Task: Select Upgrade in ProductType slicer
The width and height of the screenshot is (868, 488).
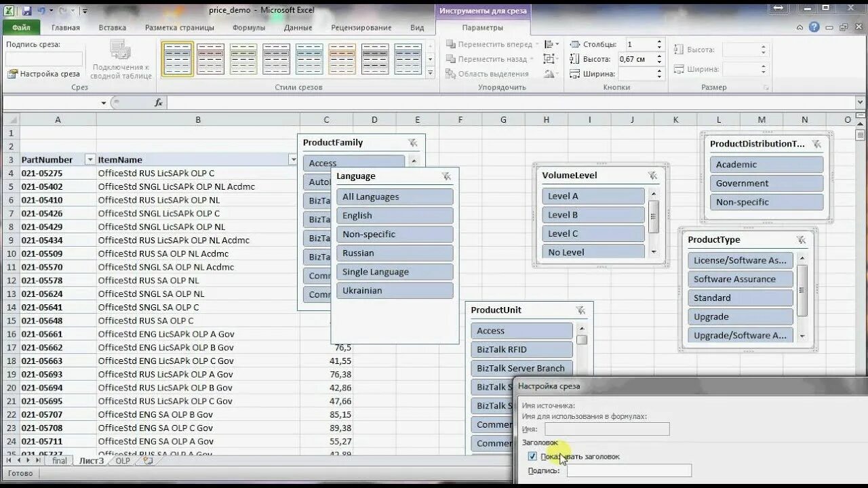Action: point(741,317)
